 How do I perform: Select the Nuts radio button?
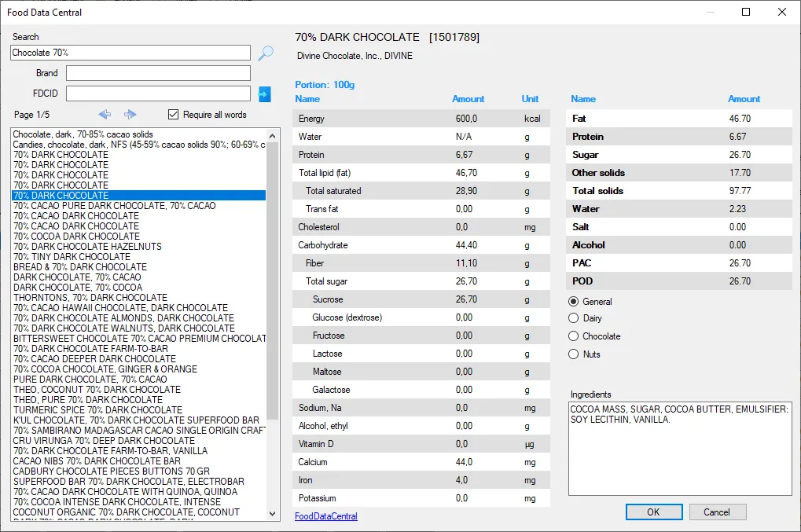tap(574, 354)
